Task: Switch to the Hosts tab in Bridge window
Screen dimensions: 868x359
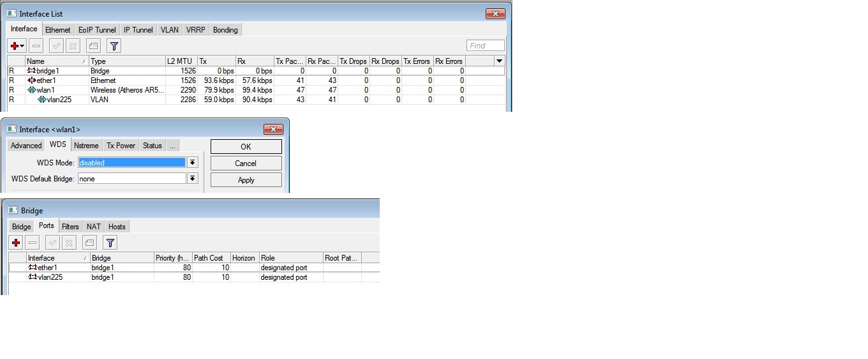Action: click(117, 227)
